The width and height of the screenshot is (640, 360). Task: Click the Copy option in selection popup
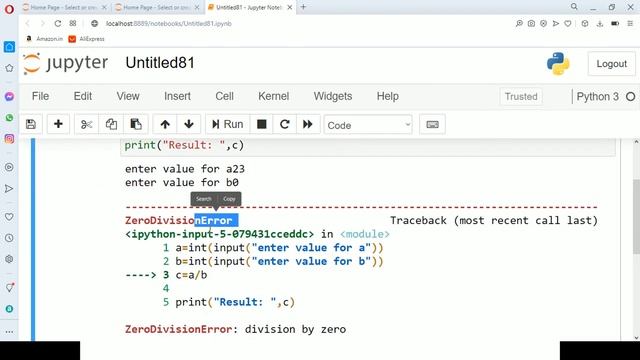(x=229, y=199)
